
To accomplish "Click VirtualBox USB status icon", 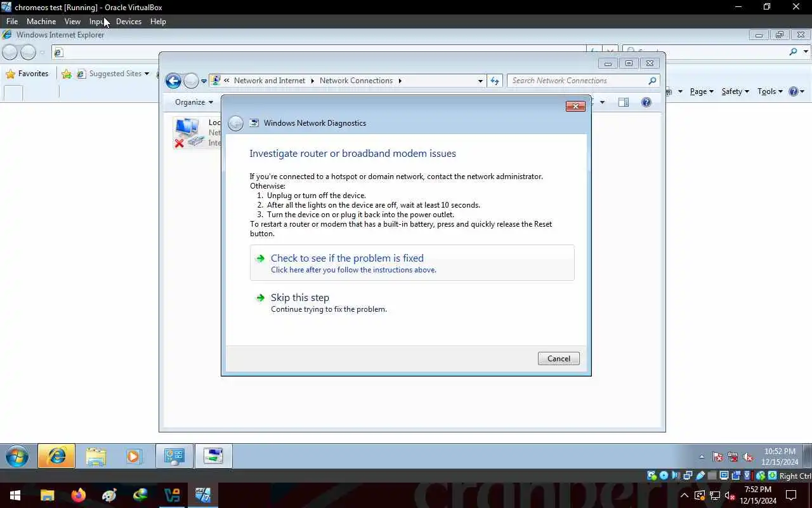I will (700, 476).
